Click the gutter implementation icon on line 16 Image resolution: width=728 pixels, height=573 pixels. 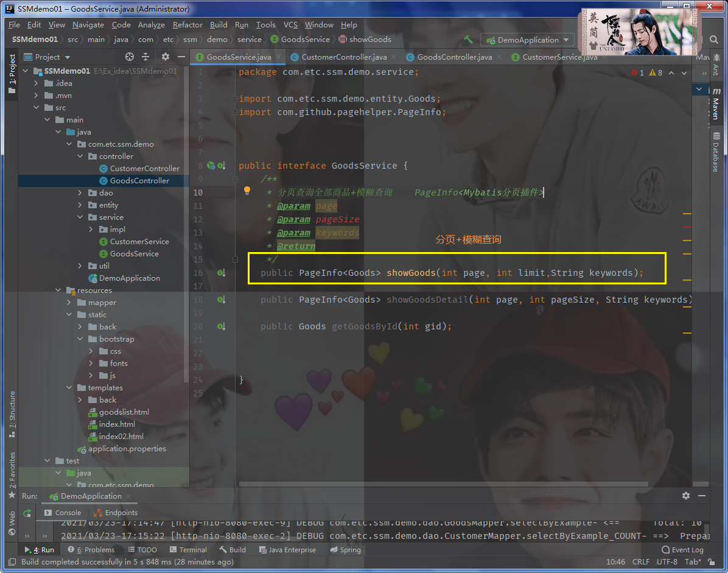(222, 273)
